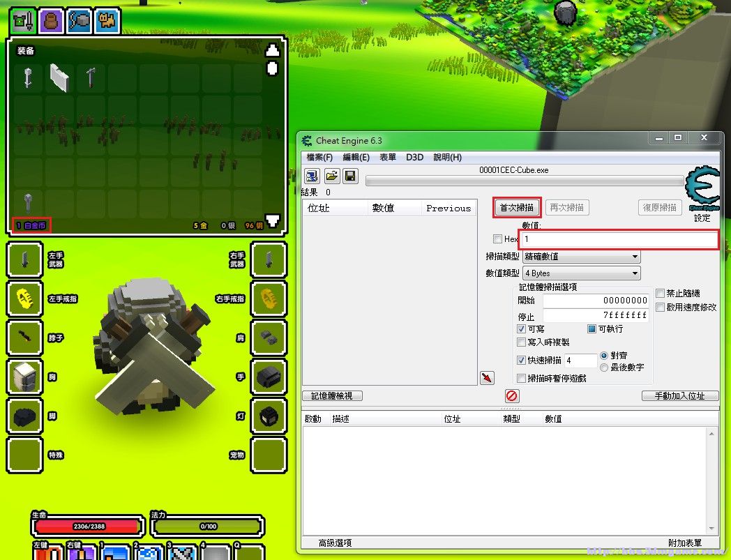Viewport: 731px width, 560px height.
Task: Open the D3D menu
Action: click(414, 157)
